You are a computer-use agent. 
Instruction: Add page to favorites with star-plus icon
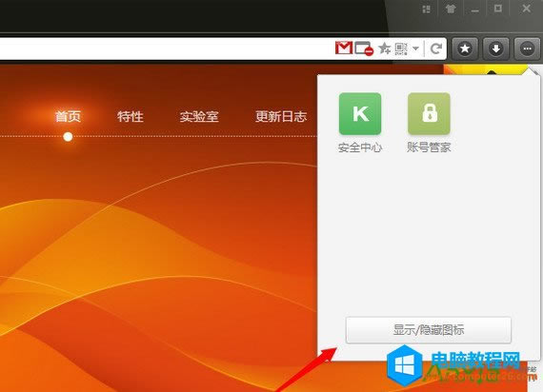(x=385, y=49)
